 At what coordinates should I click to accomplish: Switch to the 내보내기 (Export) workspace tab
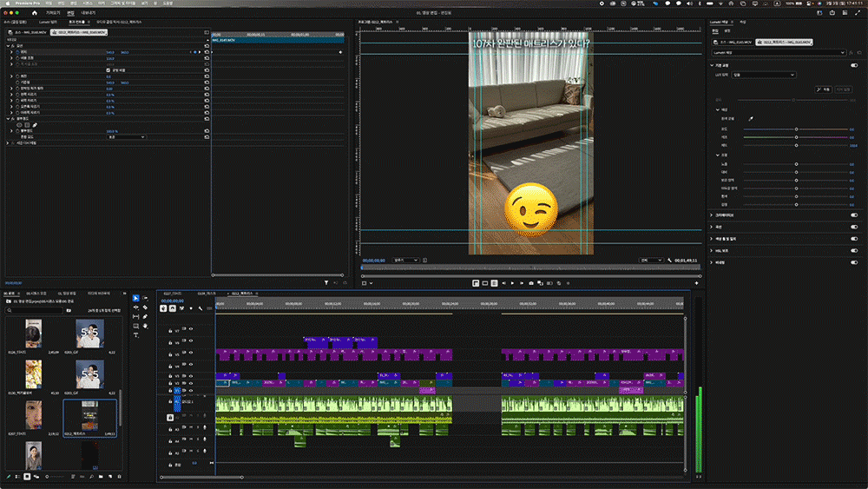[x=89, y=13]
